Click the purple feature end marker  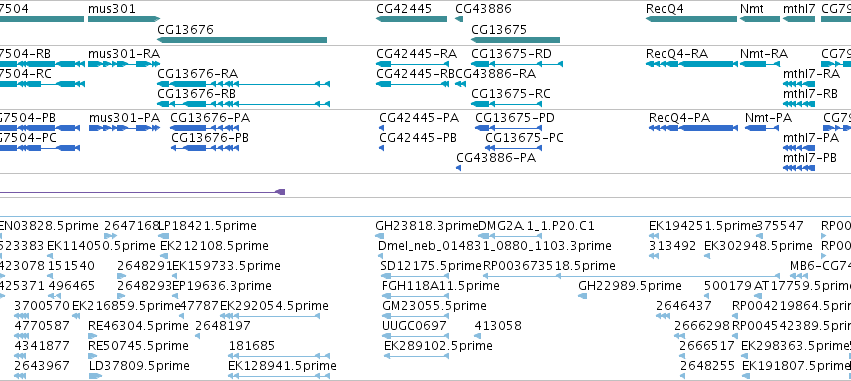(281, 192)
